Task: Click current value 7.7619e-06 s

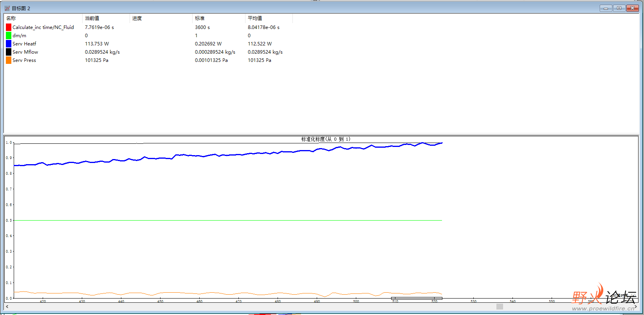Action: (x=99, y=27)
